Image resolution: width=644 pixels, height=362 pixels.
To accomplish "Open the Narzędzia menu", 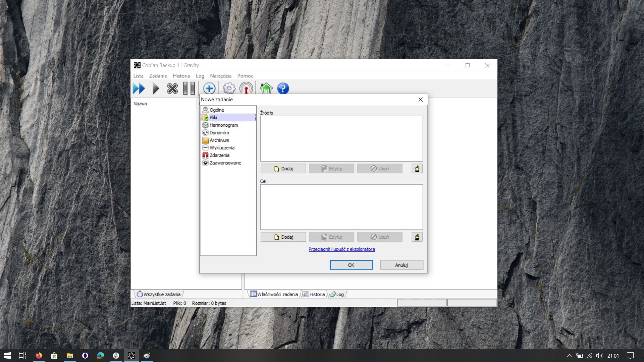I will pyautogui.click(x=220, y=76).
